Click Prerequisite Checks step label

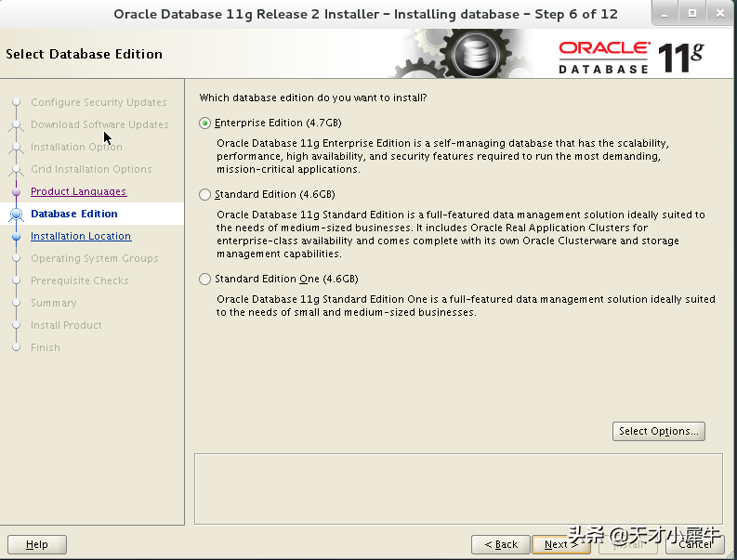79,280
